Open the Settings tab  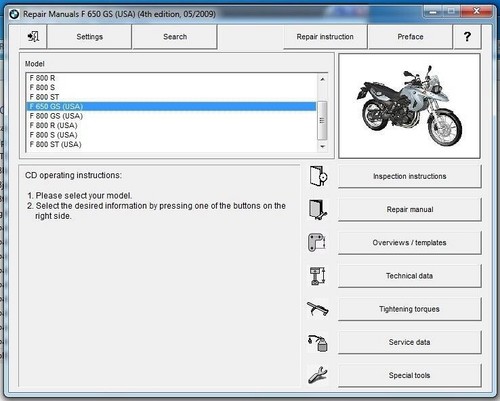(x=89, y=37)
